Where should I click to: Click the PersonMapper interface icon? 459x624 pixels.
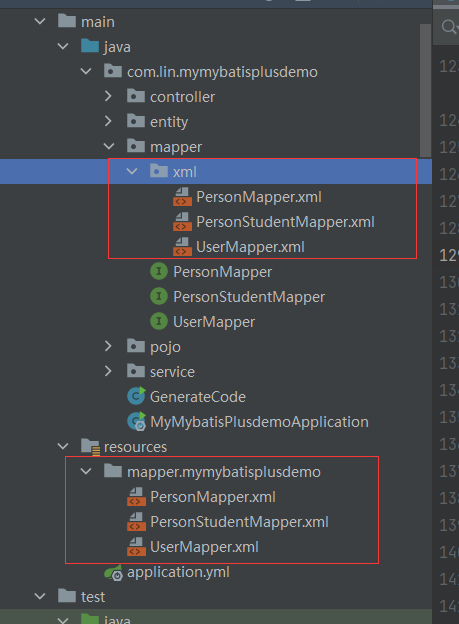(159, 272)
